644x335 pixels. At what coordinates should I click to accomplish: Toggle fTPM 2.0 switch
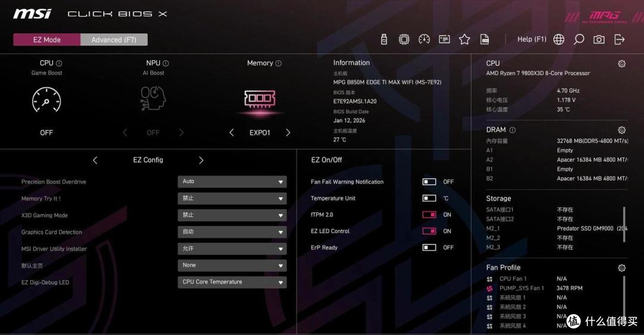pyautogui.click(x=429, y=215)
